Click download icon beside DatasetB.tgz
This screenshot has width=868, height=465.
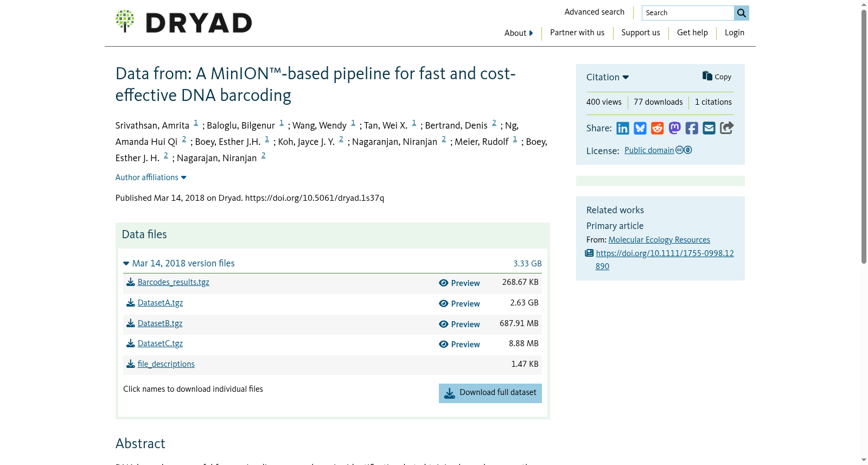(131, 323)
